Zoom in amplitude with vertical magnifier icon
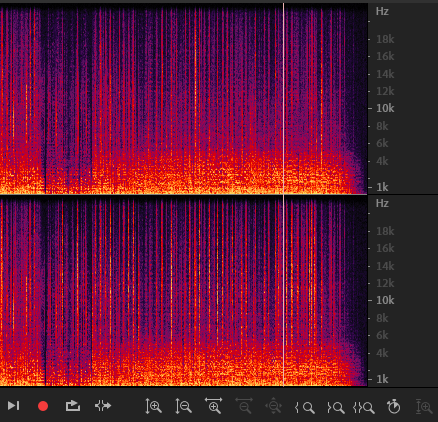Screen dimensions: 438x422 tap(154, 406)
